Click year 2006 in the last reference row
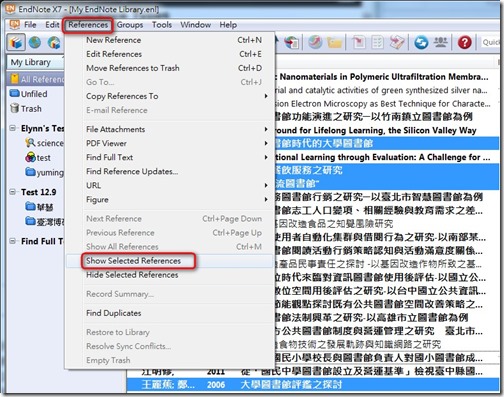The image size is (504, 397). point(216,385)
